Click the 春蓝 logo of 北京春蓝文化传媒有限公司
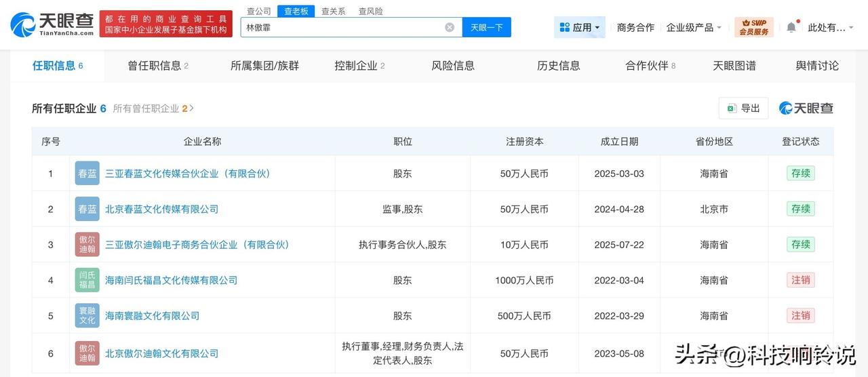868x377 pixels. (87, 209)
